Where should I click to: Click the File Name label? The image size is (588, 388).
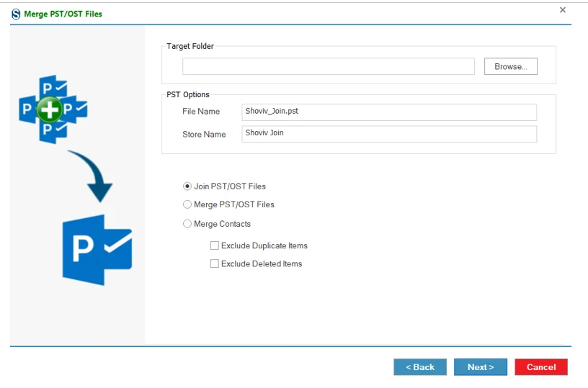pos(201,112)
